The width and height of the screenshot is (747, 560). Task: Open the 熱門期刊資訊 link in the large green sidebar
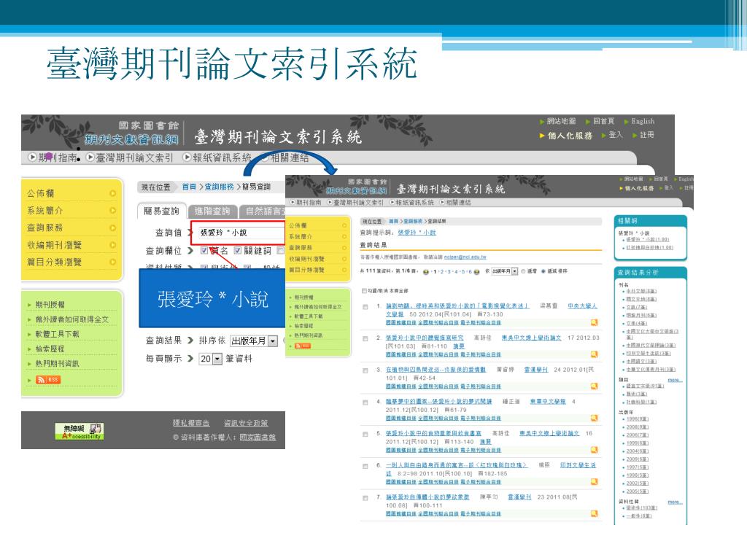pyautogui.click(x=57, y=364)
